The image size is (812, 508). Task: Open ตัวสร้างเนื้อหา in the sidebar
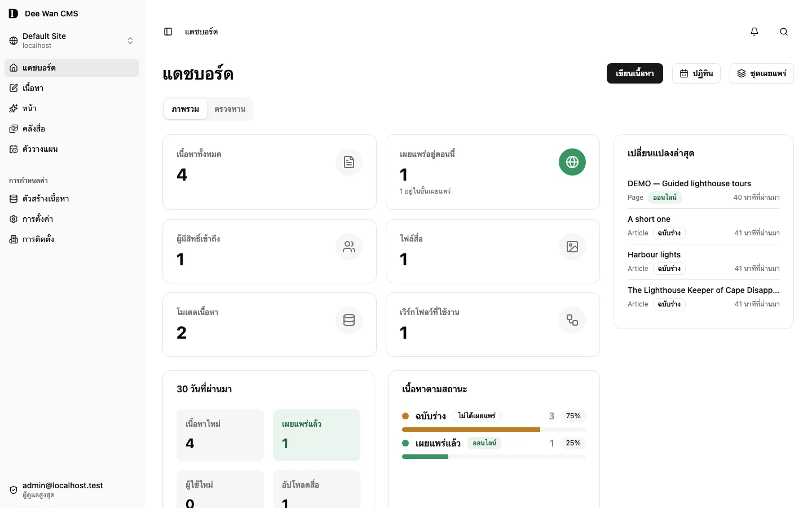(72, 199)
